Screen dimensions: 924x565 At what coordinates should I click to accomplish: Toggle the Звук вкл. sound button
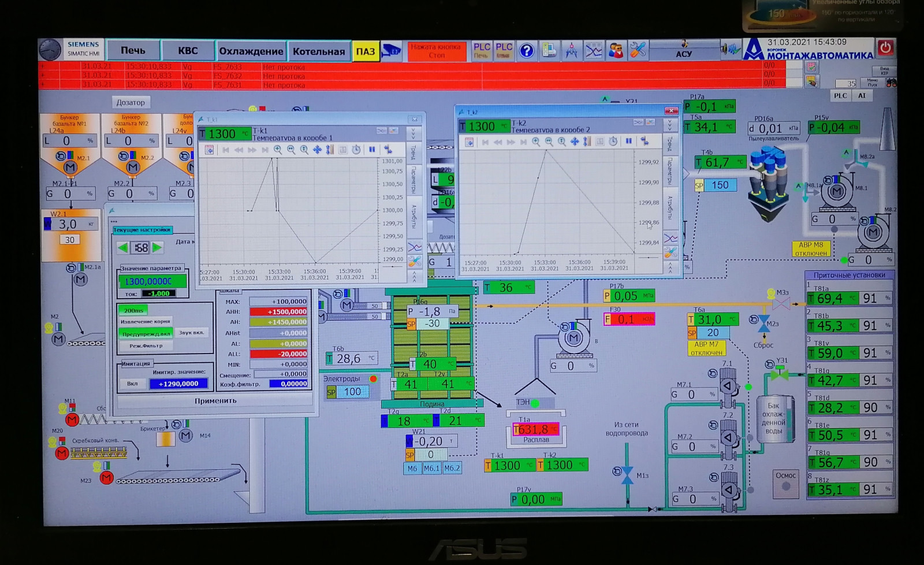click(191, 333)
